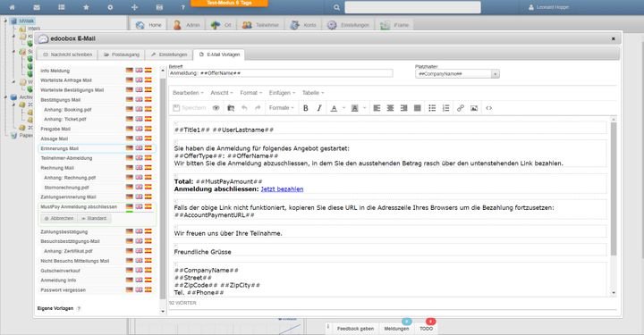644x335 pixels.
Task: Open source code view icon
Action: [488, 108]
